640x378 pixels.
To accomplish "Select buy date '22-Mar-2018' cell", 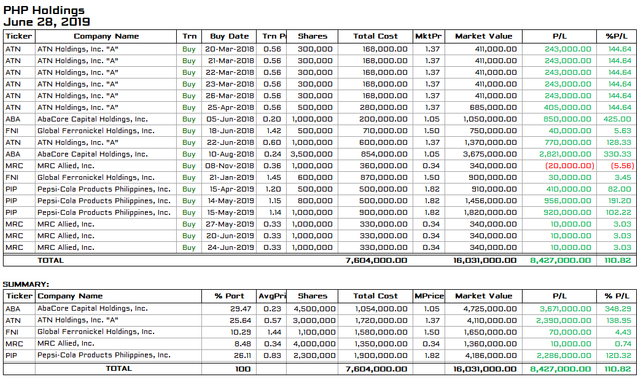I will [229, 73].
